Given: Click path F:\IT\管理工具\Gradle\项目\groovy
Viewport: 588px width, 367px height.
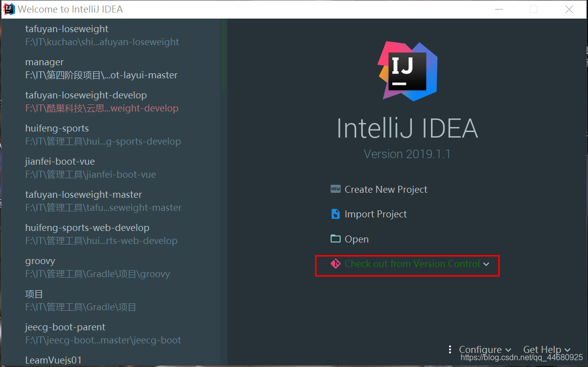Looking at the screenshot, I should (x=97, y=274).
